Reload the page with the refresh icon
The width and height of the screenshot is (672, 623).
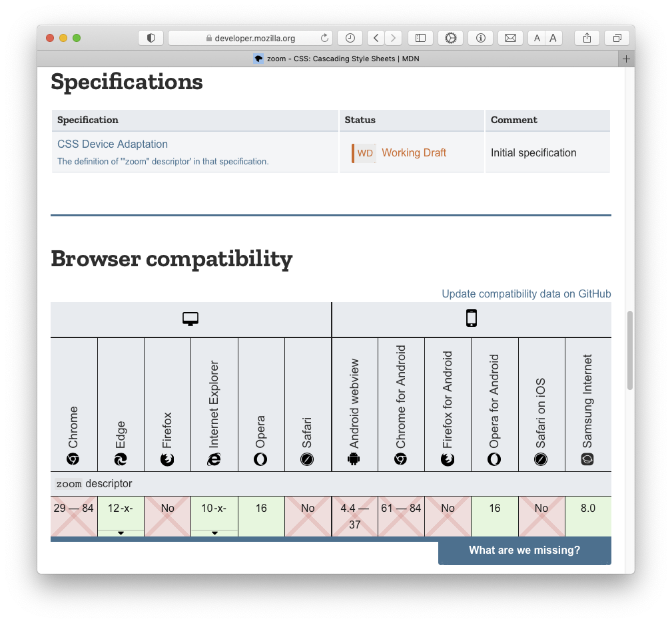(x=324, y=38)
